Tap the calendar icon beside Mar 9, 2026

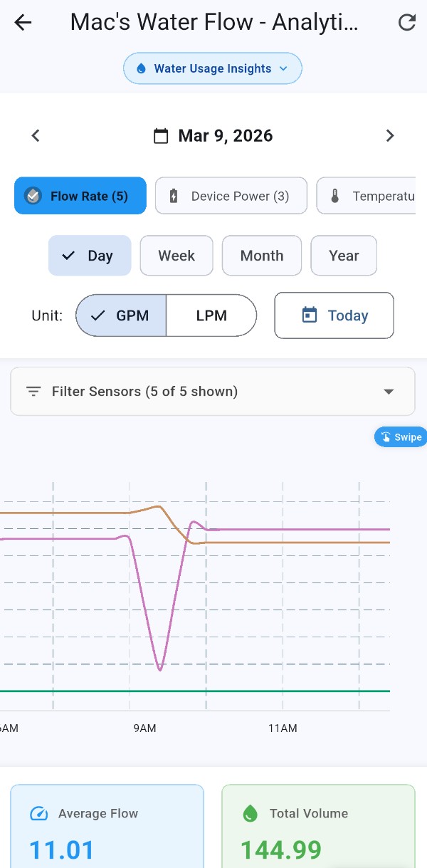pyautogui.click(x=162, y=135)
